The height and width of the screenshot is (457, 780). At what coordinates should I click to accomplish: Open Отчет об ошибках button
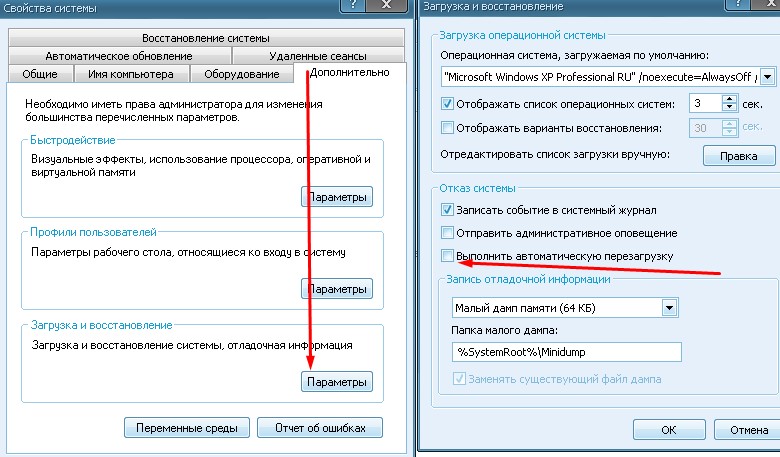tap(320, 428)
